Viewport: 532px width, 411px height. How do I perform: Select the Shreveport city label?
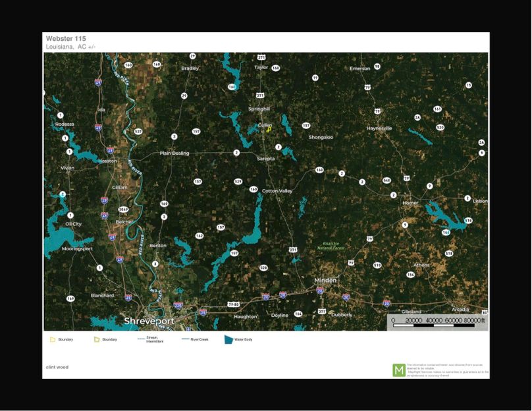click(149, 321)
